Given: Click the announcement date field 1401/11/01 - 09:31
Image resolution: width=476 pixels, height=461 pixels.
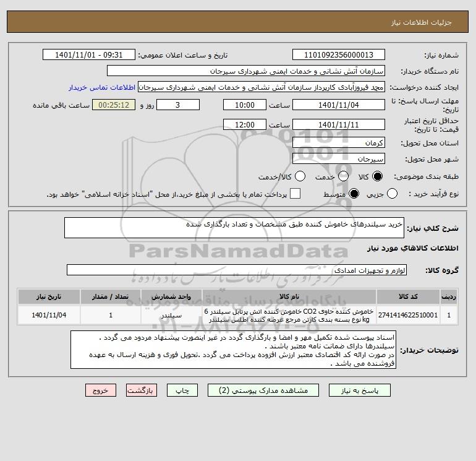Looking at the screenshot, I should (88, 54).
